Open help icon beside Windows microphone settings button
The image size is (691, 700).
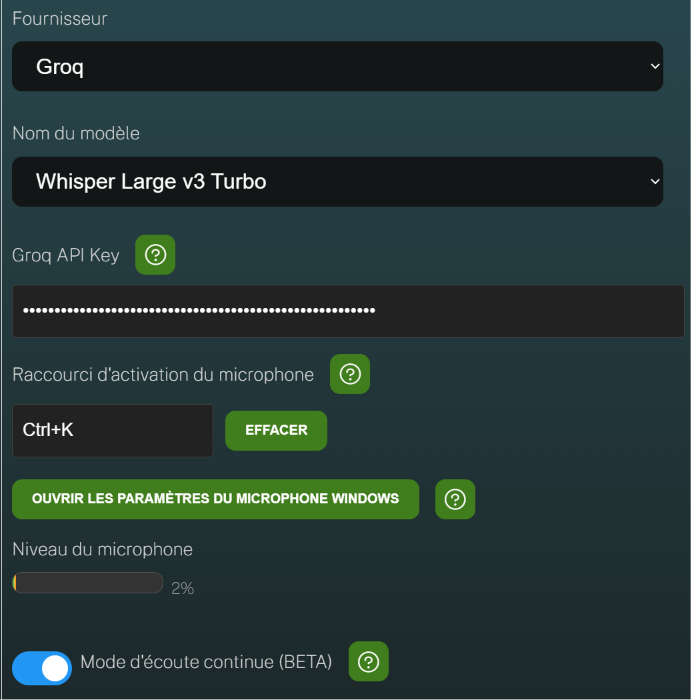point(455,499)
